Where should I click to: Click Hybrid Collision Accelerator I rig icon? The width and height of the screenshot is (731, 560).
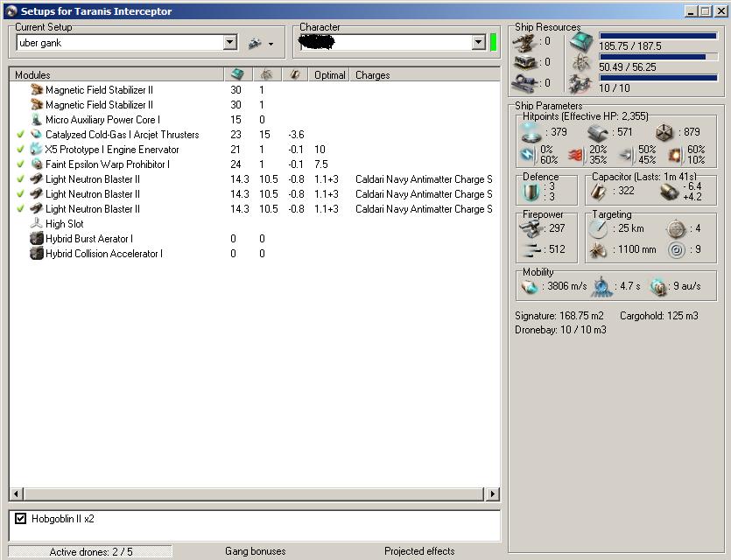[x=37, y=254]
